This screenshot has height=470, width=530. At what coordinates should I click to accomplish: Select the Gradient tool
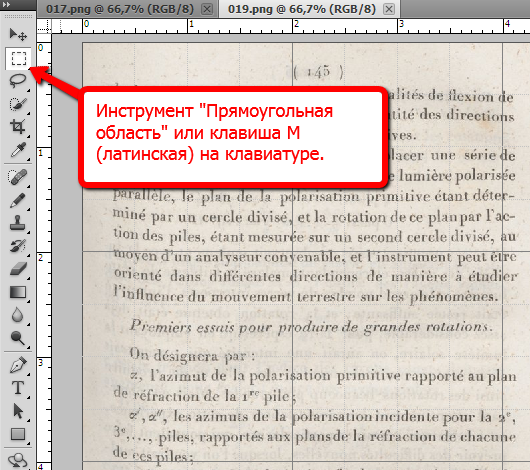18,292
